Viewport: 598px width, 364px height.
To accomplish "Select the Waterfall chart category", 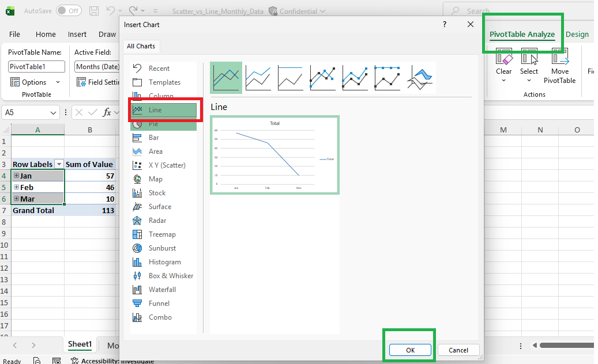I will 164,290.
